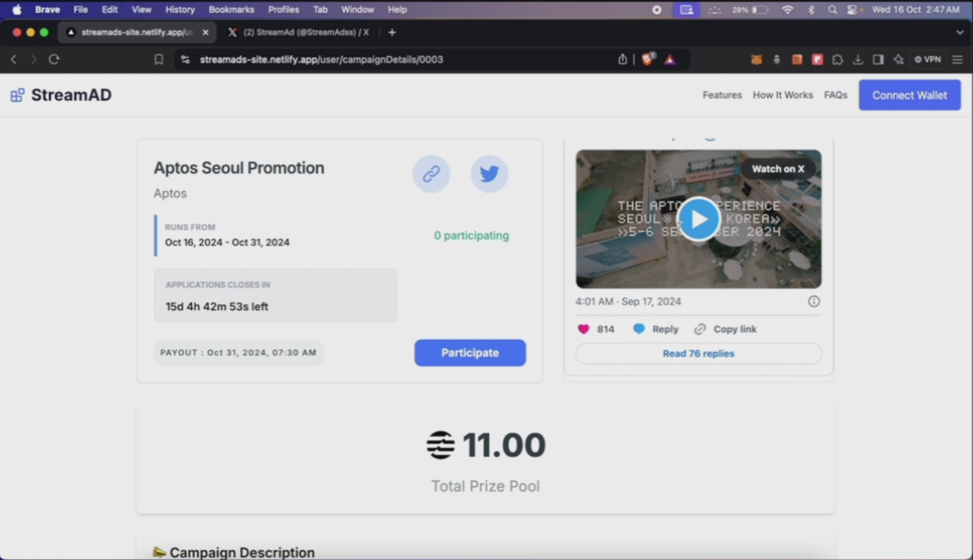Image resolution: width=973 pixels, height=560 pixels.
Task: Play the embedded Aptos Seoul video
Action: (698, 219)
